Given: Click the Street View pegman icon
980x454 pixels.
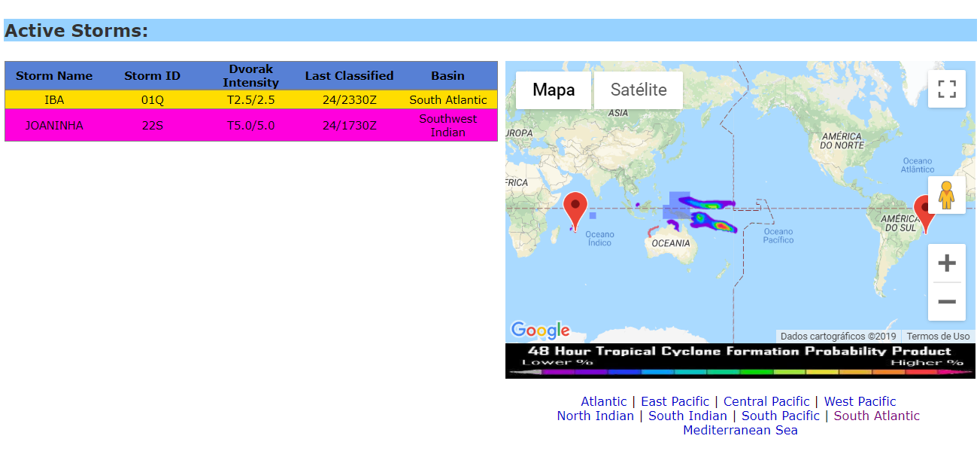Looking at the screenshot, I should coord(946,196).
